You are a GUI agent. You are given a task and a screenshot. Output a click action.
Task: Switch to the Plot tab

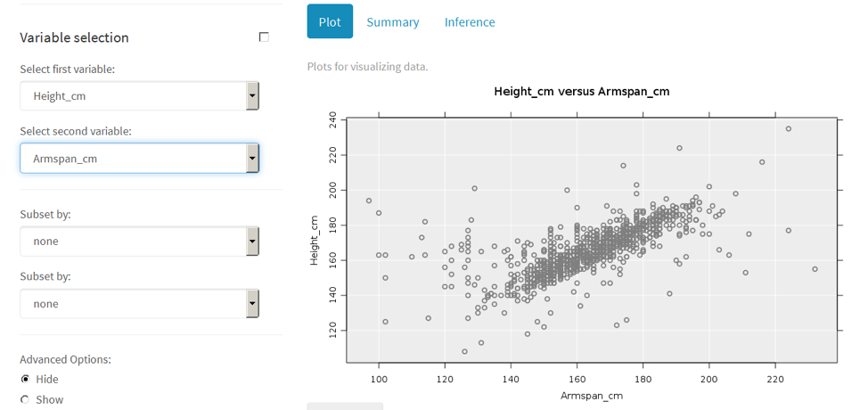coord(330,21)
